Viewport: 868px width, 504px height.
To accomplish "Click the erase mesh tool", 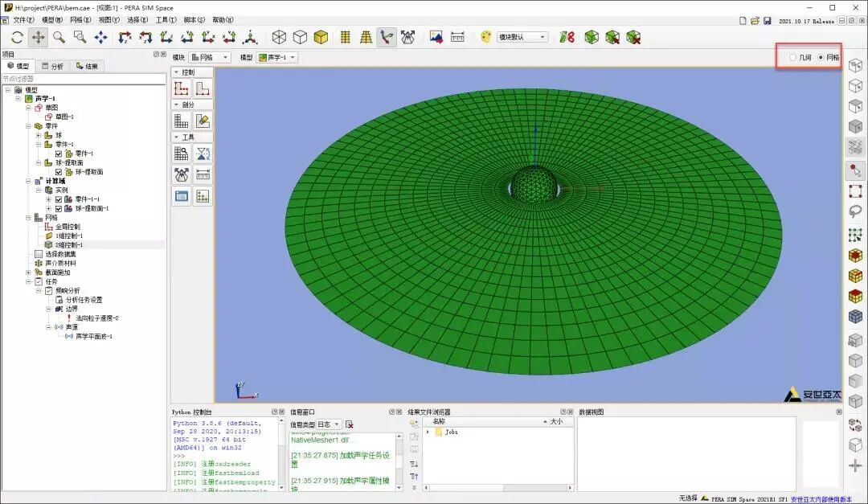I will (x=203, y=121).
